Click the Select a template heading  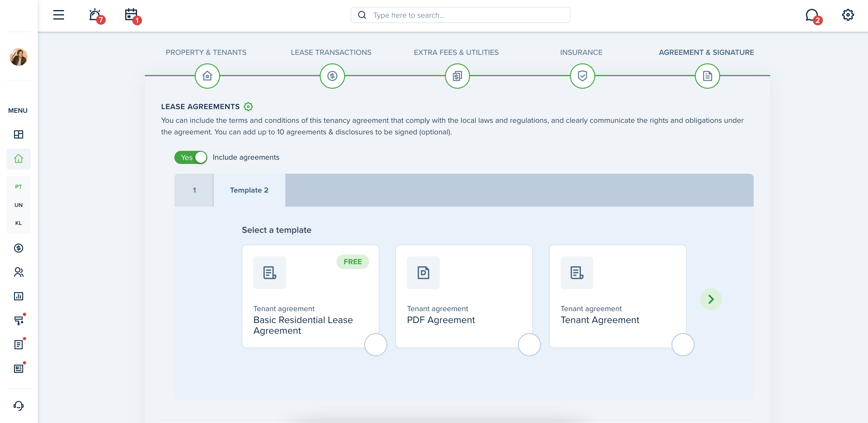tap(276, 230)
